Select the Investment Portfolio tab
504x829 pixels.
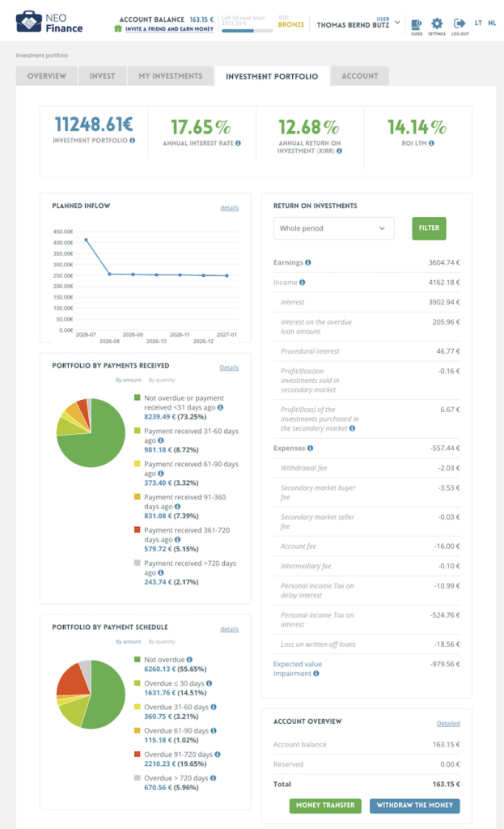coord(272,76)
